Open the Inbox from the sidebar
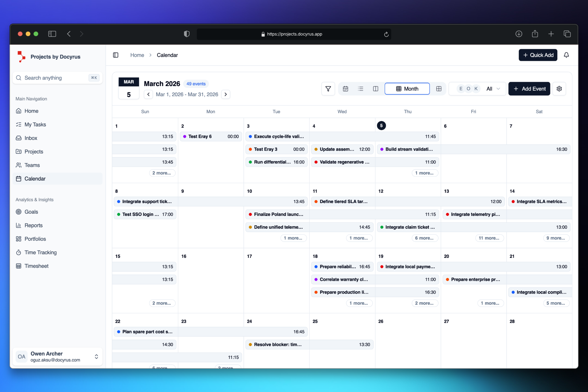 coord(31,138)
